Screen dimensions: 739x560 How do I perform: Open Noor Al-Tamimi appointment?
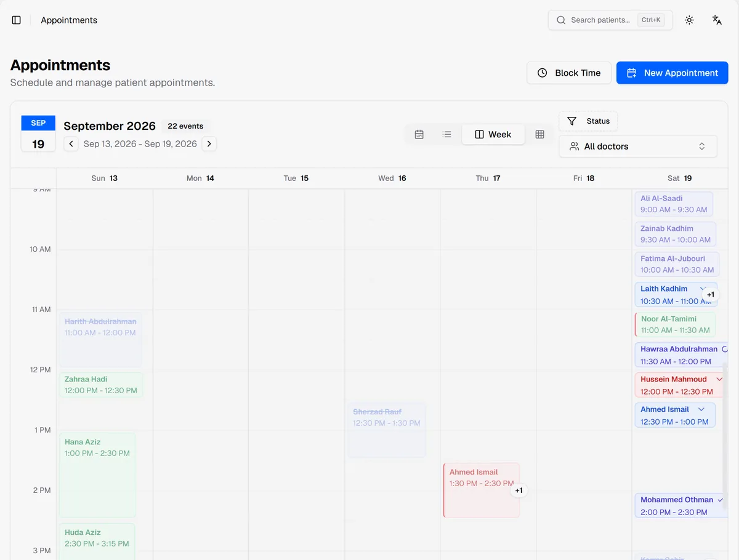675,325
